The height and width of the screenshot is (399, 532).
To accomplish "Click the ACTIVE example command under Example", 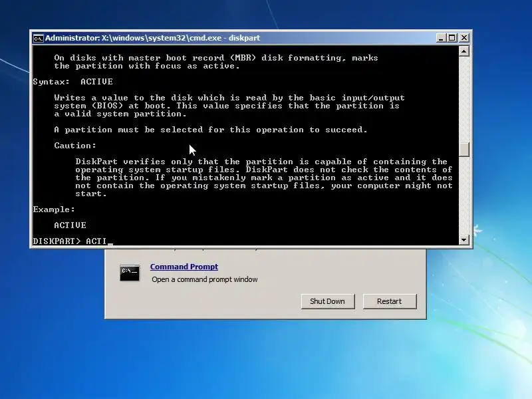I will (x=70, y=225).
